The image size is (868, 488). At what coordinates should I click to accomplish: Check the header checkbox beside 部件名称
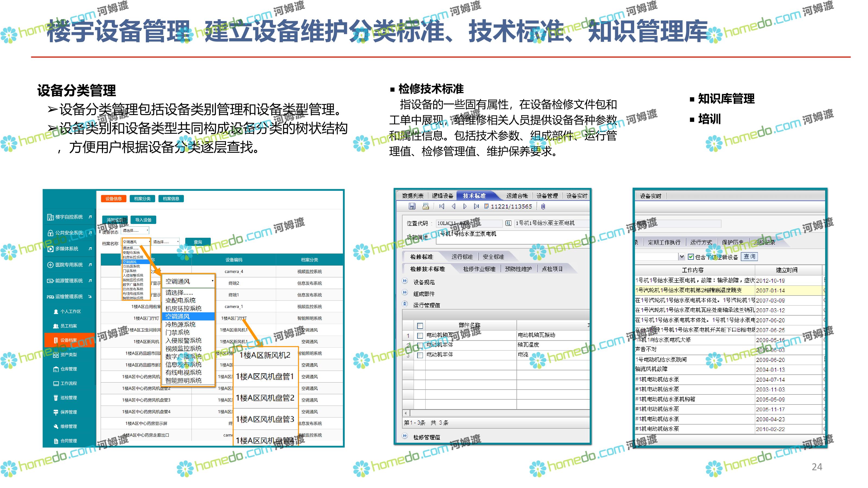click(x=420, y=326)
